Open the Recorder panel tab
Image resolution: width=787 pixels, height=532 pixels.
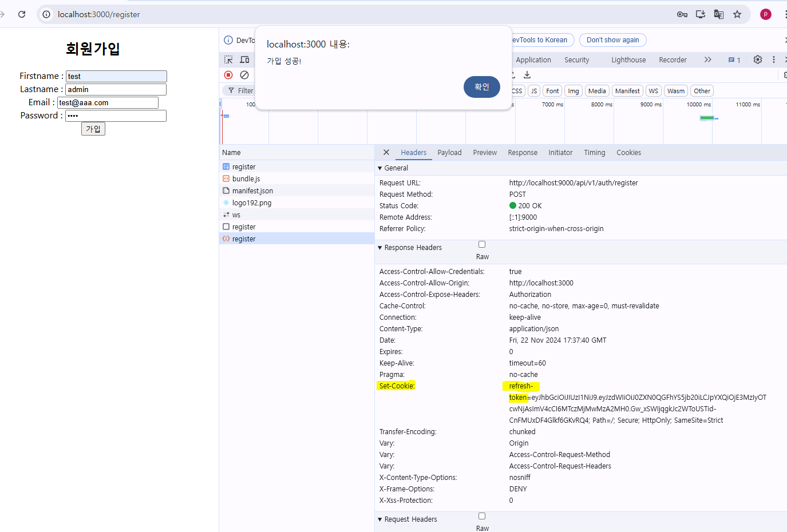point(673,60)
